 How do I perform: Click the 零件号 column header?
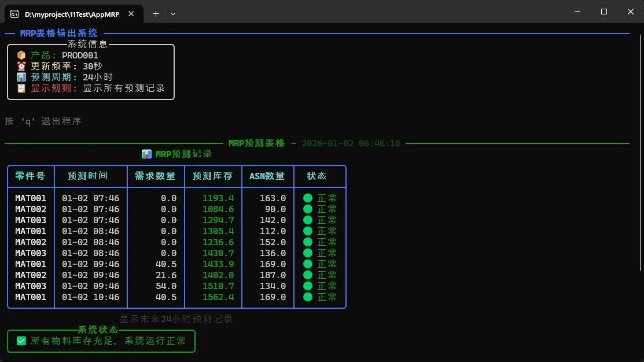pyautogui.click(x=31, y=176)
